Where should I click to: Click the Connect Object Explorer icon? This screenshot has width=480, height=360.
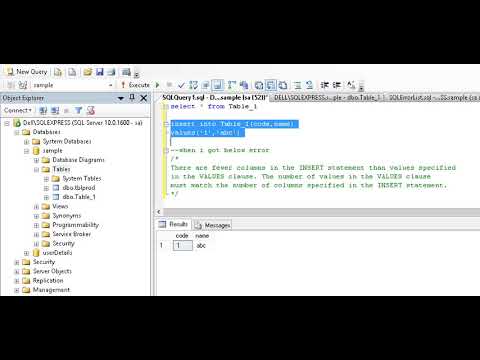pyautogui.click(x=43, y=110)
